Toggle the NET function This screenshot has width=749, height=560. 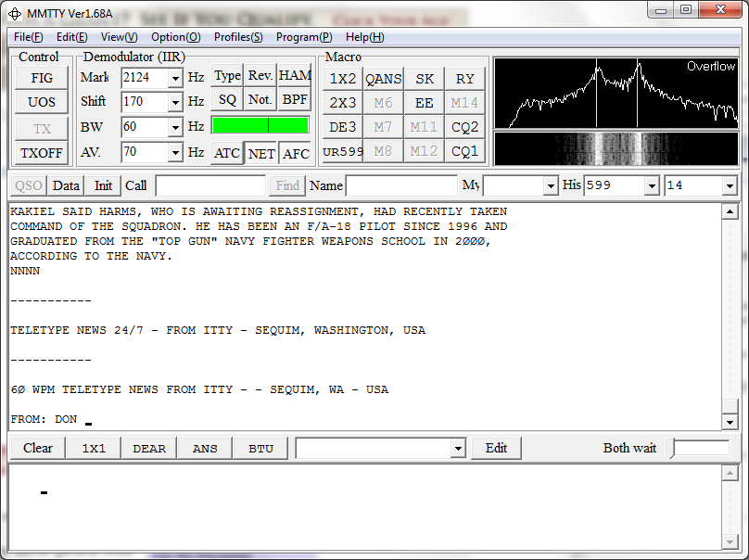tap(261, 153)
